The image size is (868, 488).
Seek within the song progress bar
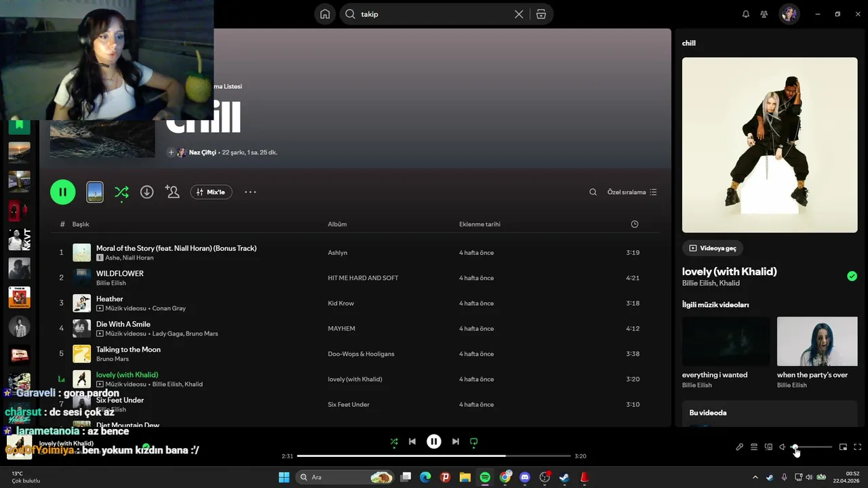[434, 456]
